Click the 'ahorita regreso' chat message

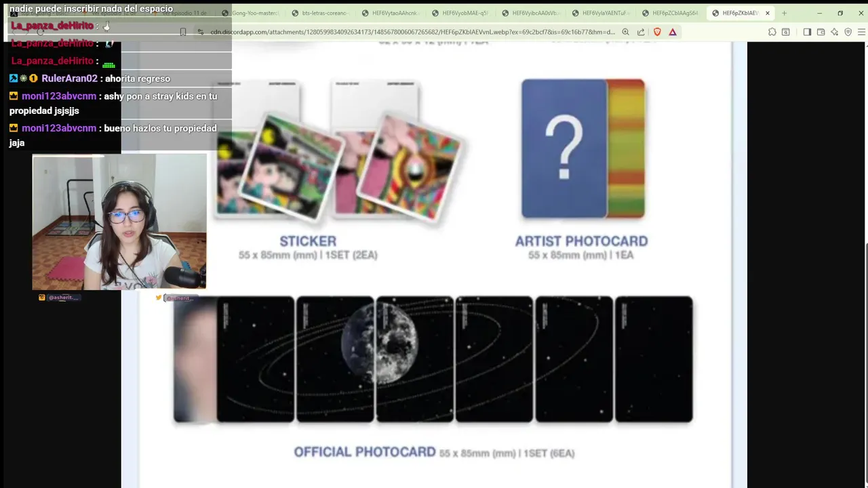[138, 79]
